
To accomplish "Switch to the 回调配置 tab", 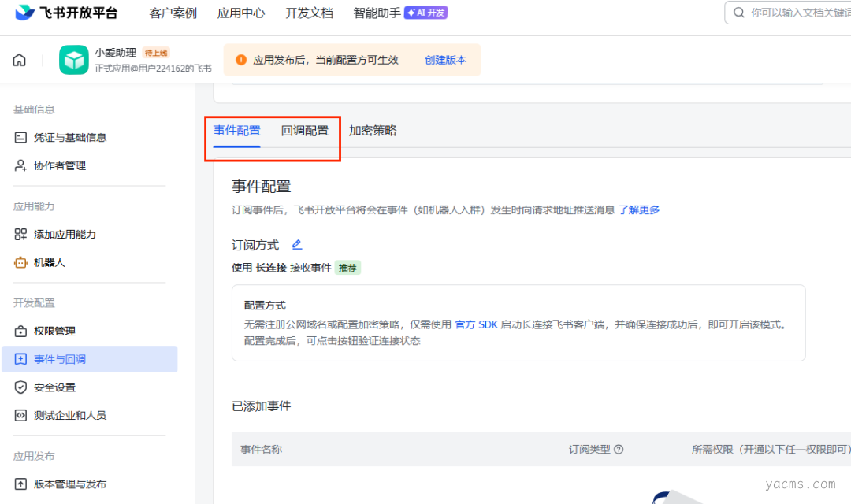I will 305,131.
